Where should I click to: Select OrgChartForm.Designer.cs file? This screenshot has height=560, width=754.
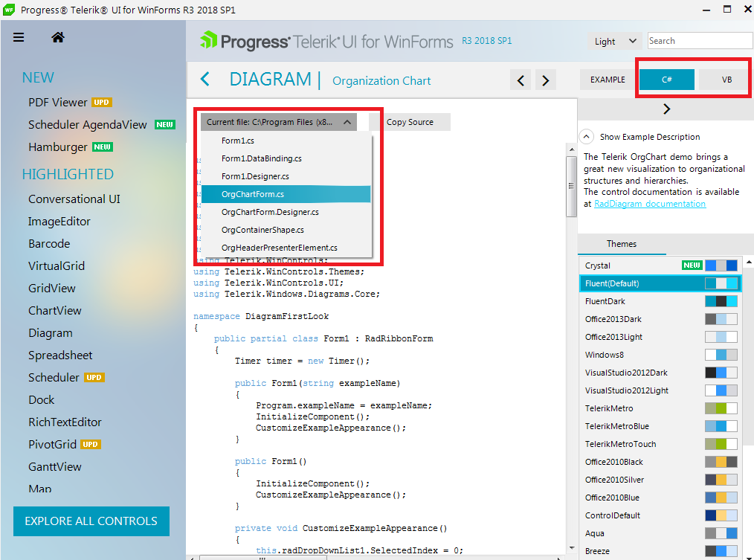coord(286,212)
